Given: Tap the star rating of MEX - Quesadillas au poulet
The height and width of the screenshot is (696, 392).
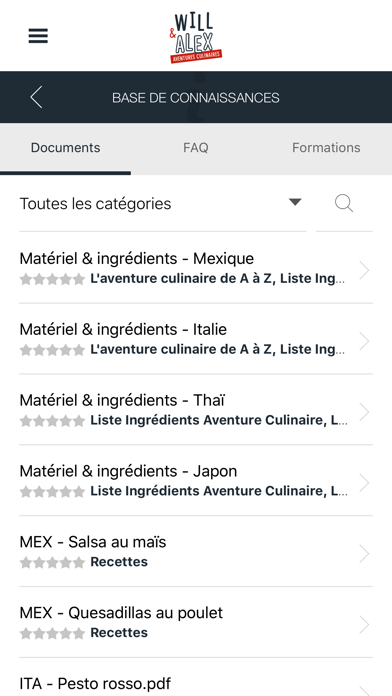Looking at the screenshot, I should (x=52, y=633).
